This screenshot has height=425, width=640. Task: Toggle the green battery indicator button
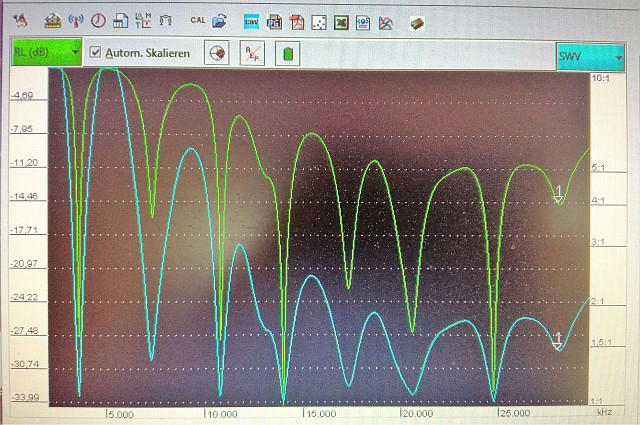pos(288,53)
